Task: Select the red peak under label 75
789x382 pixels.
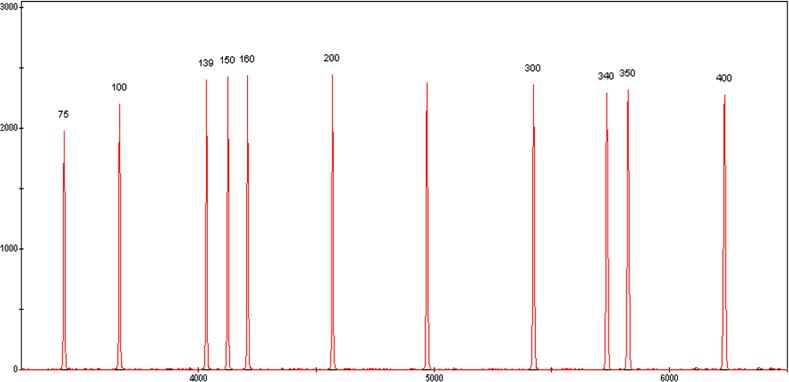Action: click(64, 250)
